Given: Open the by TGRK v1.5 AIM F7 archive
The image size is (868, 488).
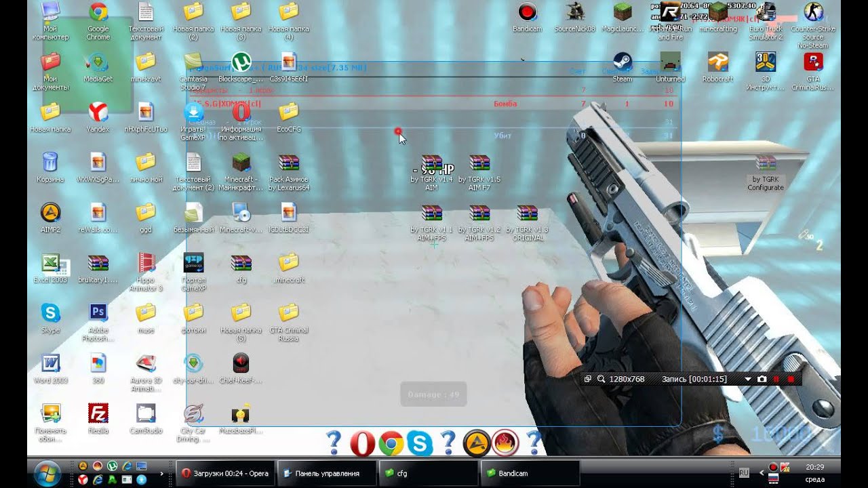Looking at the screenshot, I should pos(479,163).
